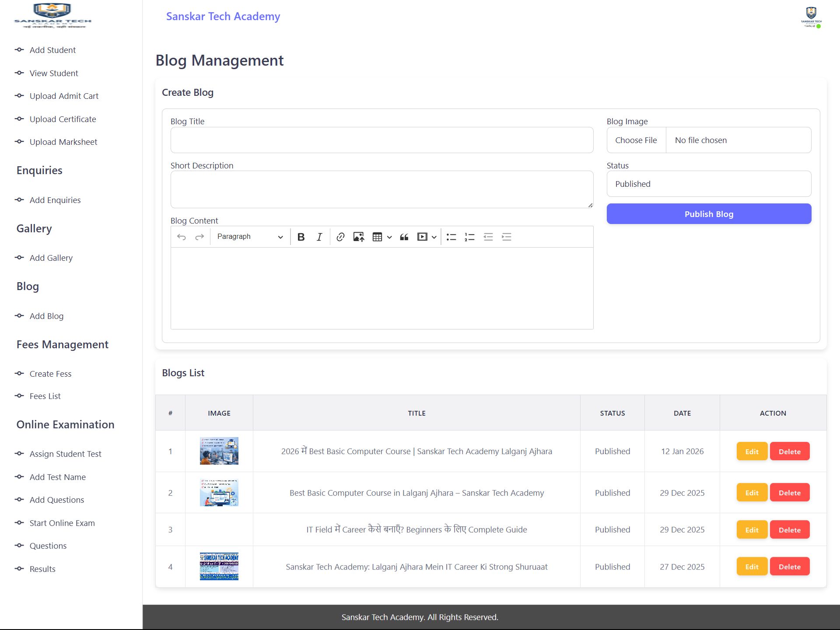
Task: Delete the blog dated 12 Jan 2026
Action: pos(789,451)
